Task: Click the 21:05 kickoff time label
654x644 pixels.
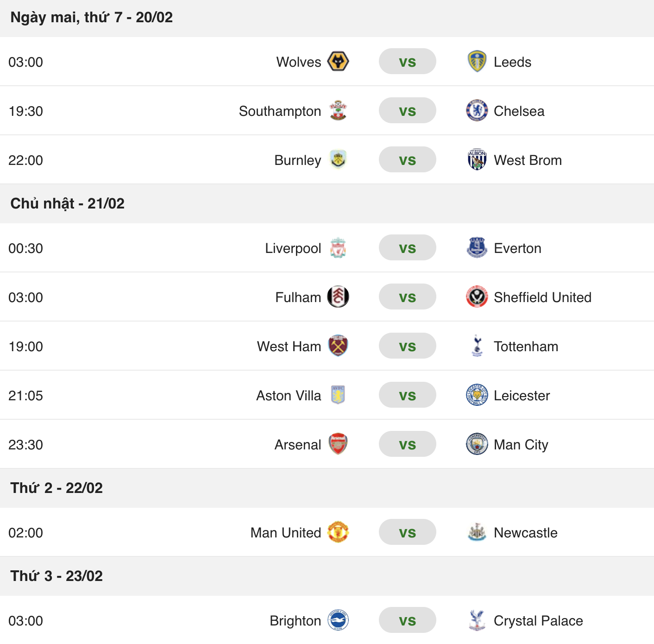Action: tap(26, 395)
